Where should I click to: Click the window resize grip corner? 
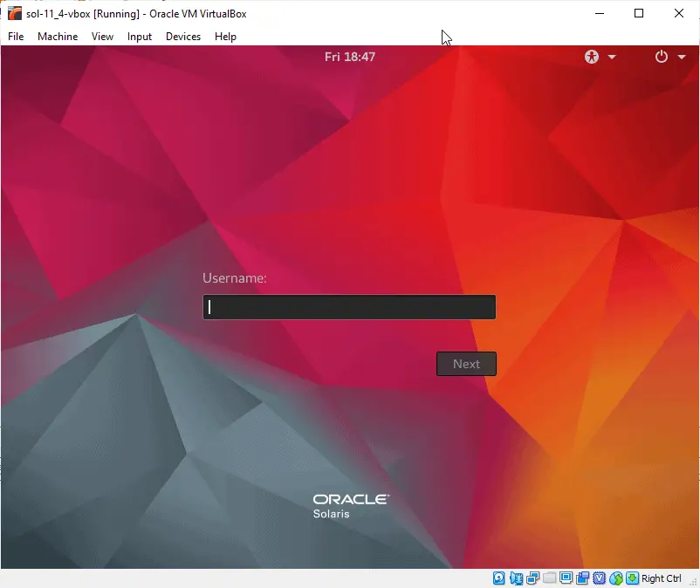(693, 582)
